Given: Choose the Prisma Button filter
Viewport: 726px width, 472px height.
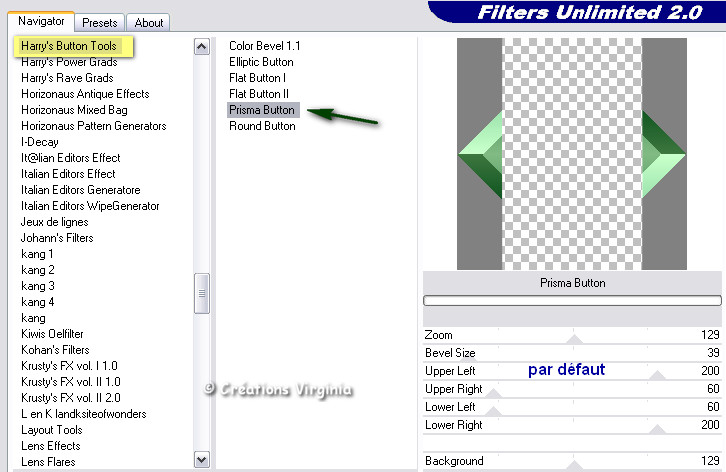Looking at the screenshot, I should (263, 110).
